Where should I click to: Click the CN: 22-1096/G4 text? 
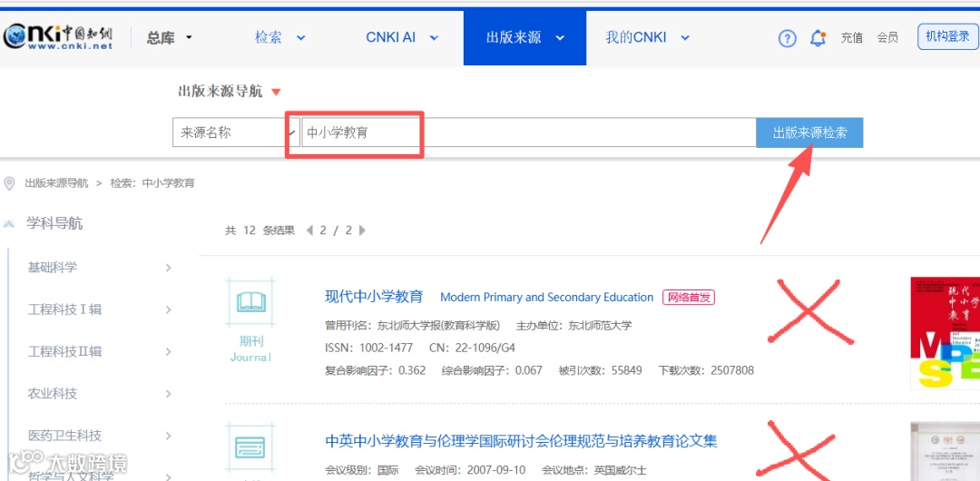pyautogui.click(x=472, y=348)
